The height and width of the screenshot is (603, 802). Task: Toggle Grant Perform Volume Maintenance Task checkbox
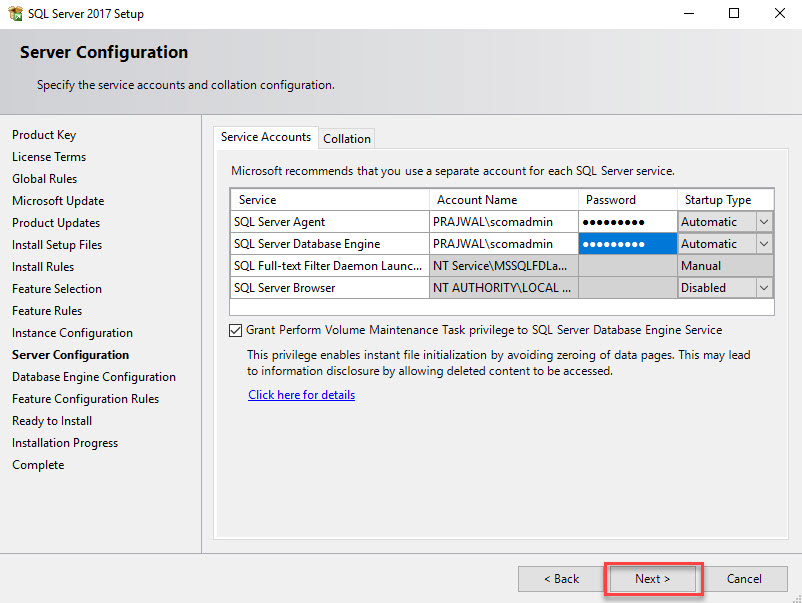tap(235, 330)
